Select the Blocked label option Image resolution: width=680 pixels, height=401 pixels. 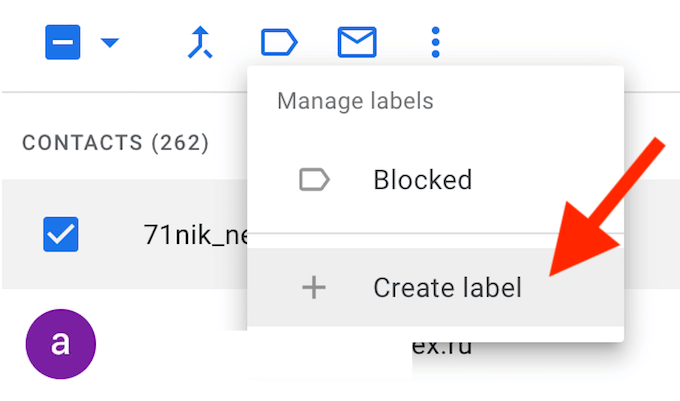click(x=422, y=180)
